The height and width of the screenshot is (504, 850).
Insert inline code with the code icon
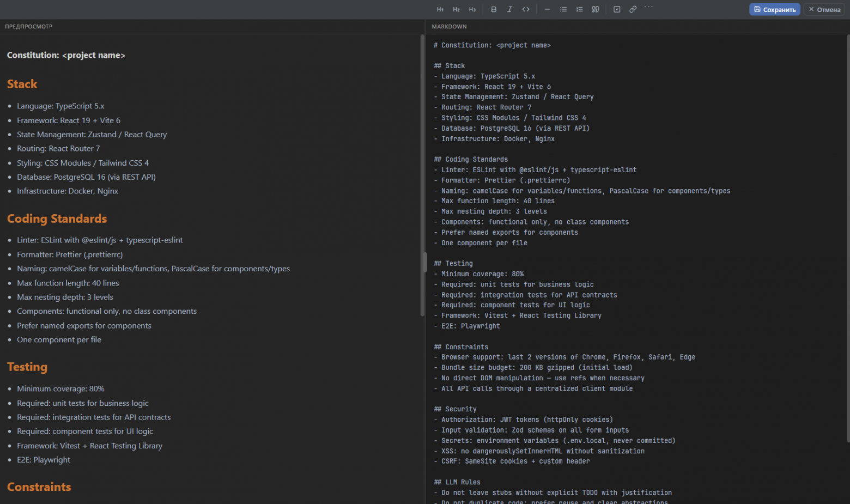pos(526,9)
